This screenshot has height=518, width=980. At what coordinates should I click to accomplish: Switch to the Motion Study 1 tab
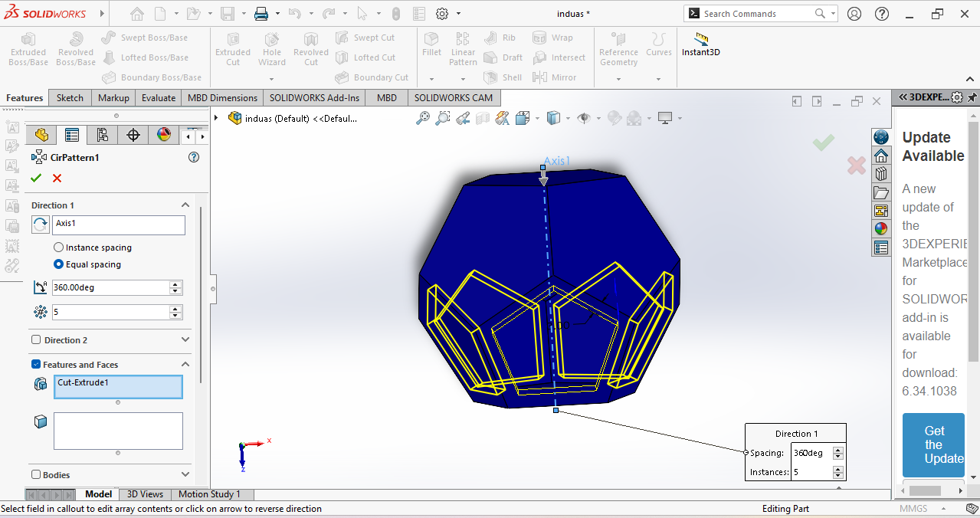point(210,494)
